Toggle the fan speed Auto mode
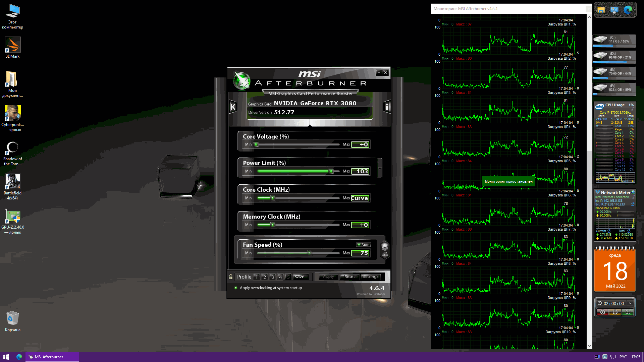 363,245
